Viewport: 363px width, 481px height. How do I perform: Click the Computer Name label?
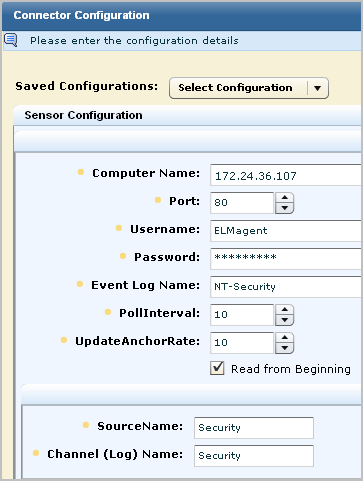[146, 173]
